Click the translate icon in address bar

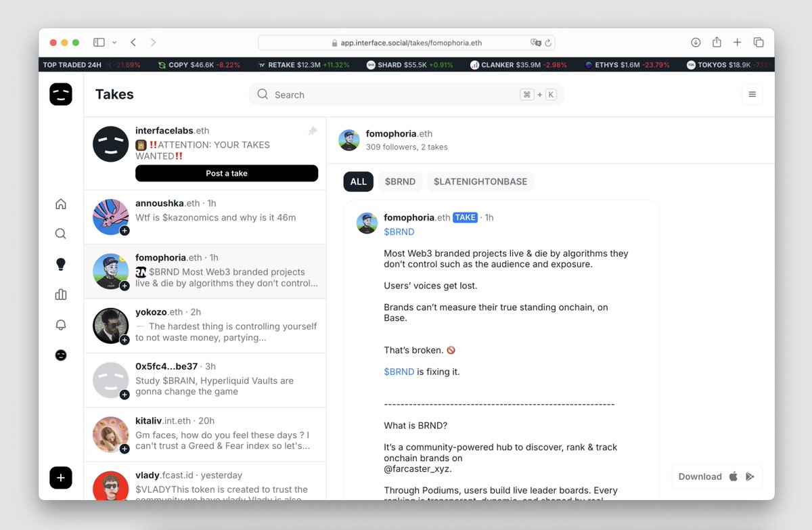tap(535, 43)
